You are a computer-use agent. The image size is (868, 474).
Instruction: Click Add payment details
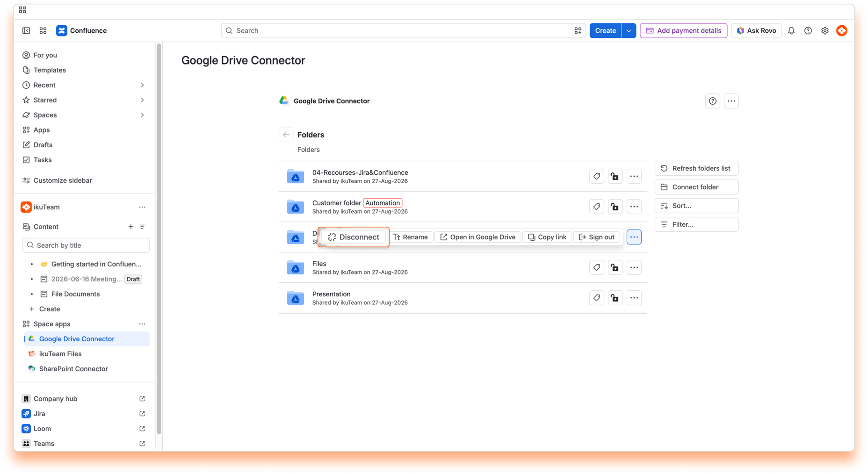[683, 30]
